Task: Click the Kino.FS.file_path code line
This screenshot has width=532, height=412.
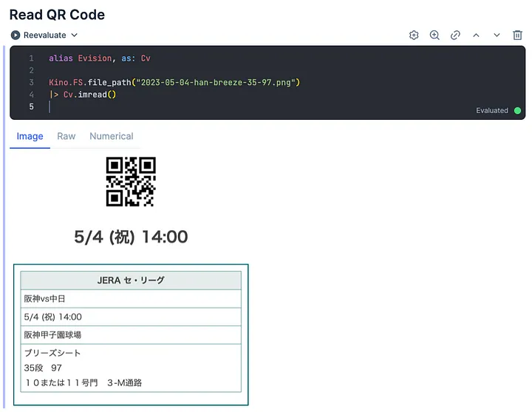Action: (x=174, y=82)
